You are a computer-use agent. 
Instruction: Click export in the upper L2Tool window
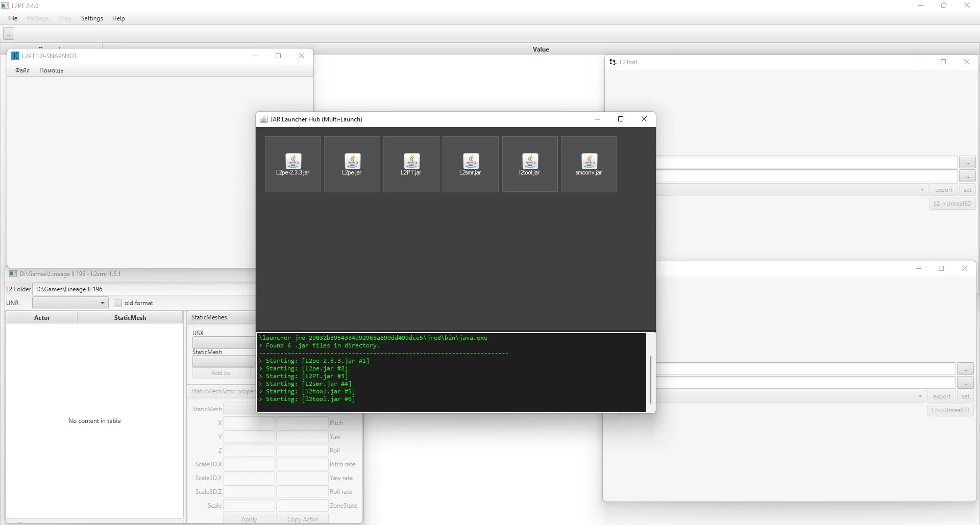pyautogui.click(x=944, y=190)
